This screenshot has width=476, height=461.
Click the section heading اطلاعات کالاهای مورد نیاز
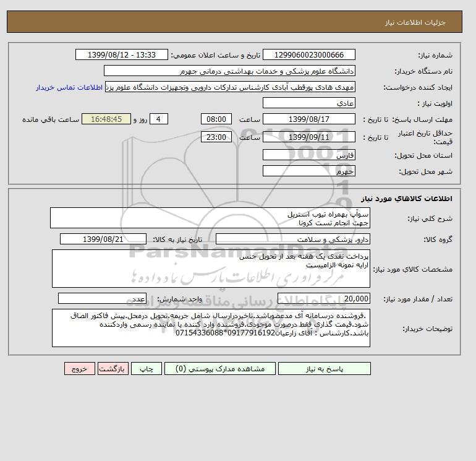(x=407, y=199)
